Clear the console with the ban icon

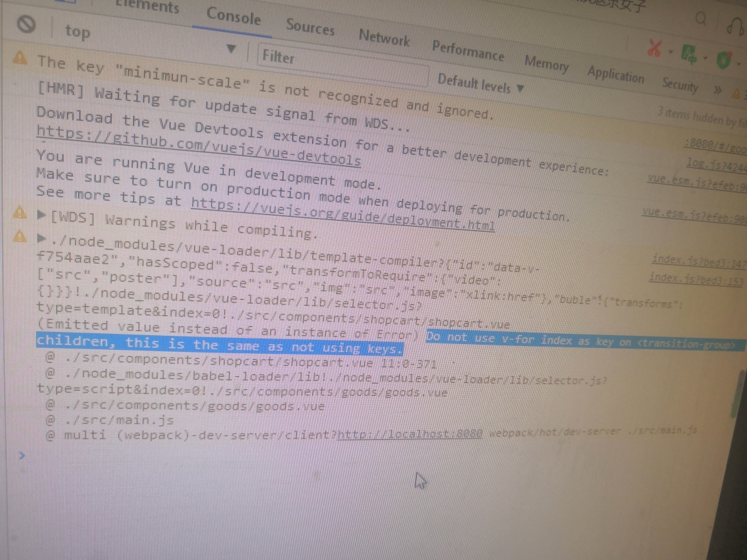pyautogui.click(x=27, y=24)
